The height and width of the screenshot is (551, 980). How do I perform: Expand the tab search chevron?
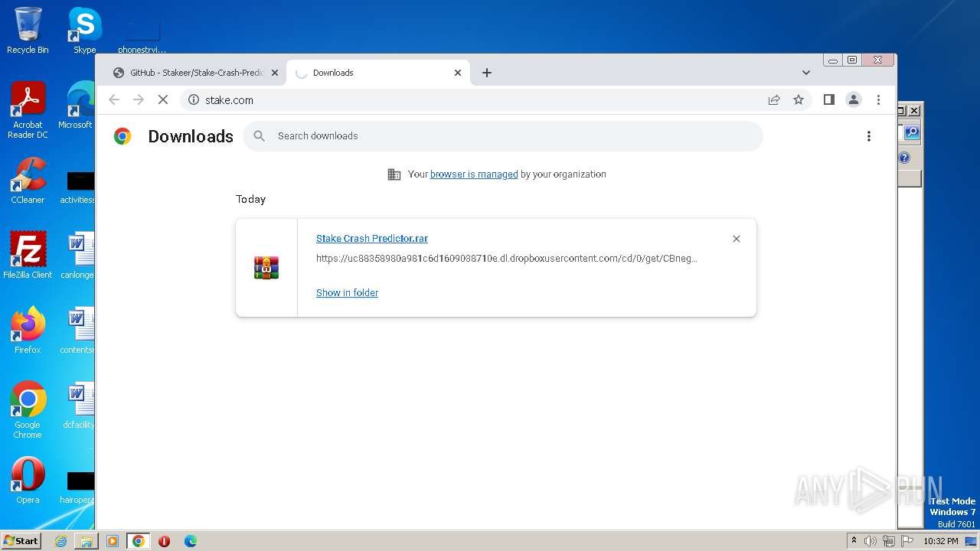point(805,73)
